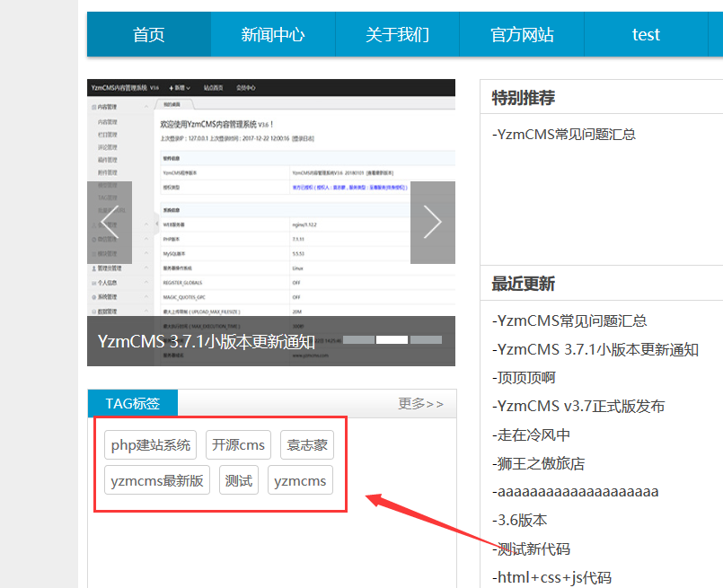This screenshot has width=723, height=588.
Task: Open the 顶顶顶啊 article link
Action: coord(524,377)
